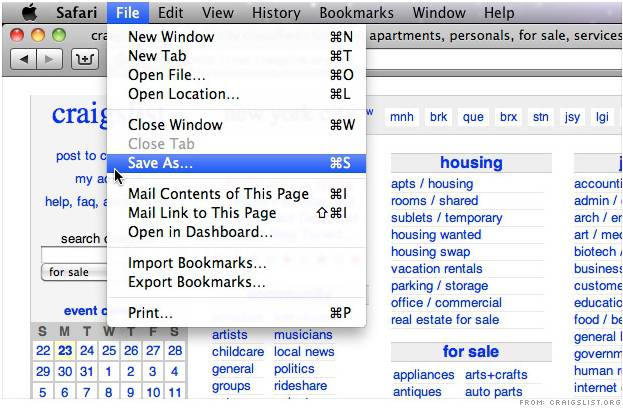The height and width of the screenshot is (416, 623).
Task: Click the craigslist search input field
Action: 74,254
